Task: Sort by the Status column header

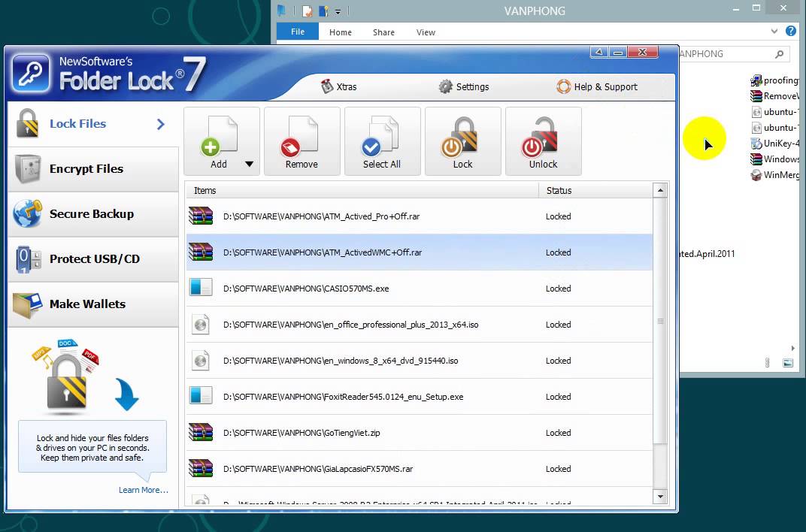Action: click(595, 191)
